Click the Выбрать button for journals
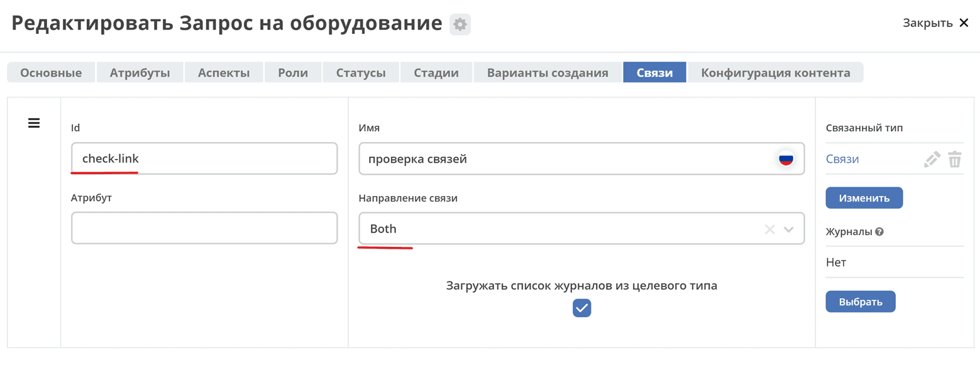This screenshot has height=372, width=980. click(x=861, y=302)
